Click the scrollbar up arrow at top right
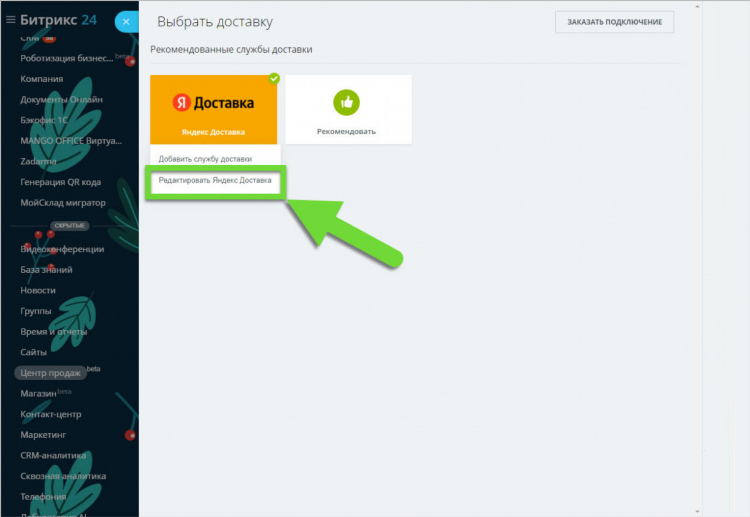This screenshot has width=750, height=517. [x=697, y=6]
